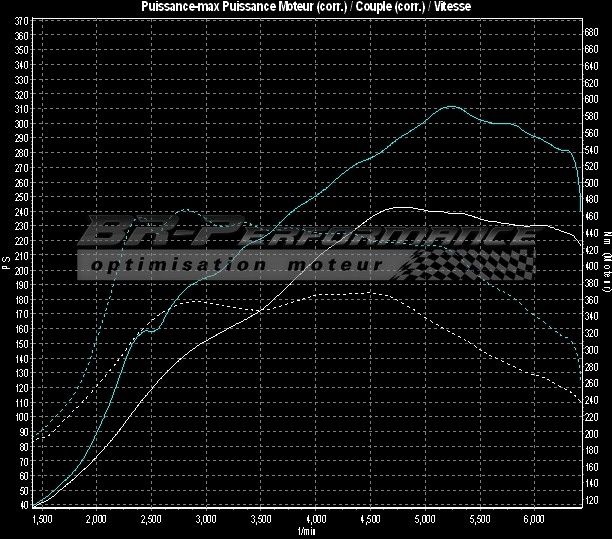Select the 1,500 label on the rpm axis
This screenshot has height=539, width=612.
[43, 520]
